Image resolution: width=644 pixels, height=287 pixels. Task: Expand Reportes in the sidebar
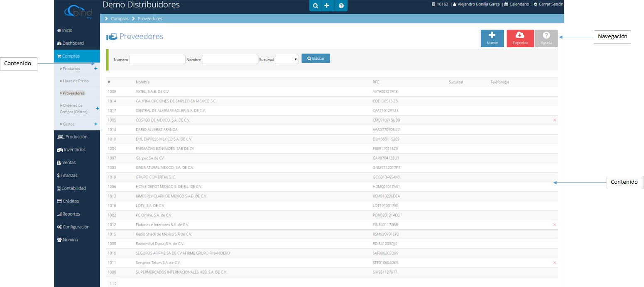69,214
